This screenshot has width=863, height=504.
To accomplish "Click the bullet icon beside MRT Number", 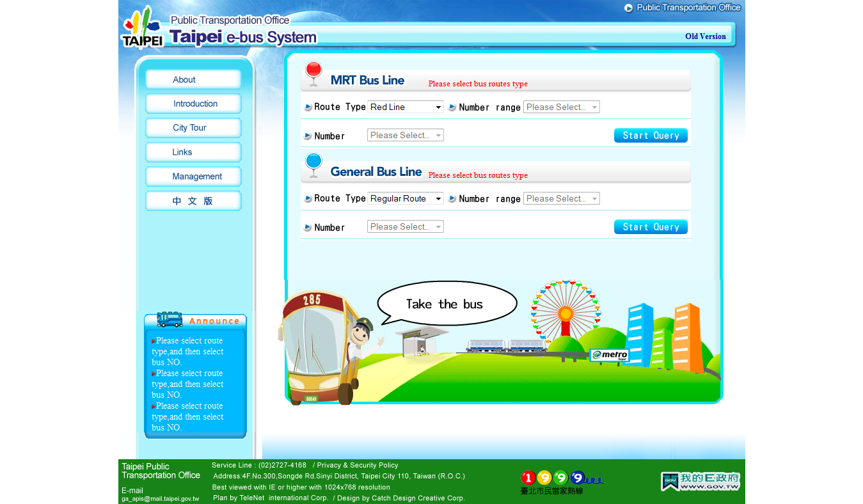I will pos(308,136).
